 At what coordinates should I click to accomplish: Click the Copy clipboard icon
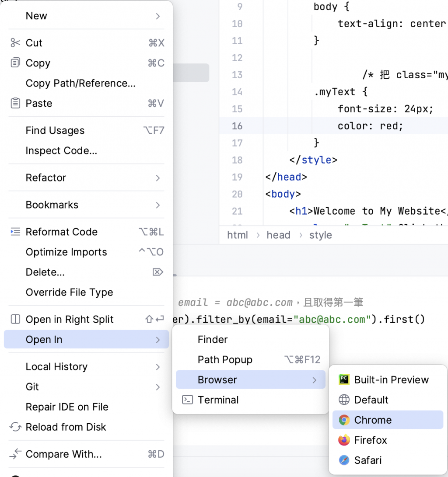15,63
